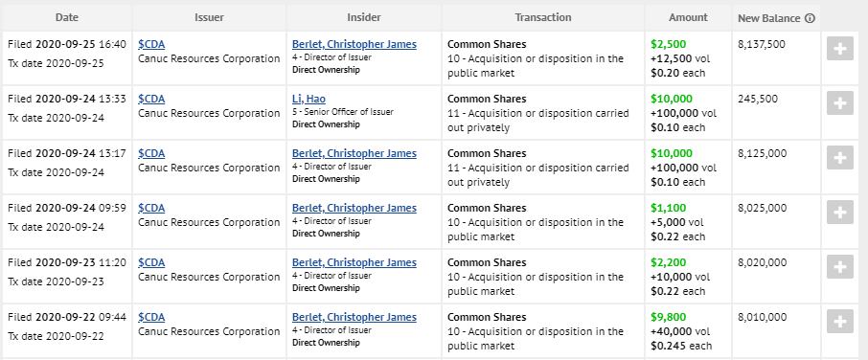The height and width of the screenshot is (360, 868).
Task: Click the Date column header
Action: (x=67, y=17)
